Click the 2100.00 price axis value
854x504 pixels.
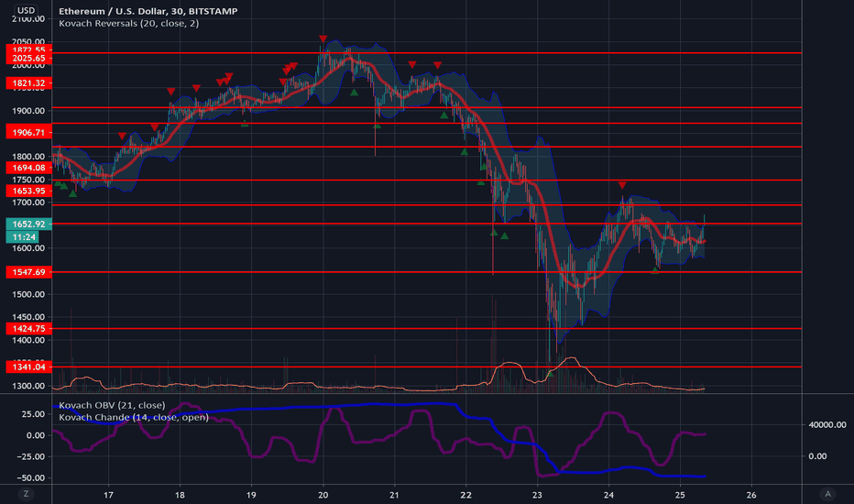[28, 19]
